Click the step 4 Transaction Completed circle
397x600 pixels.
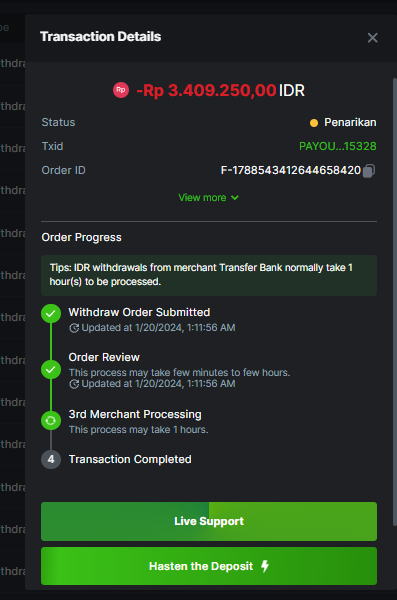[51, 459]
